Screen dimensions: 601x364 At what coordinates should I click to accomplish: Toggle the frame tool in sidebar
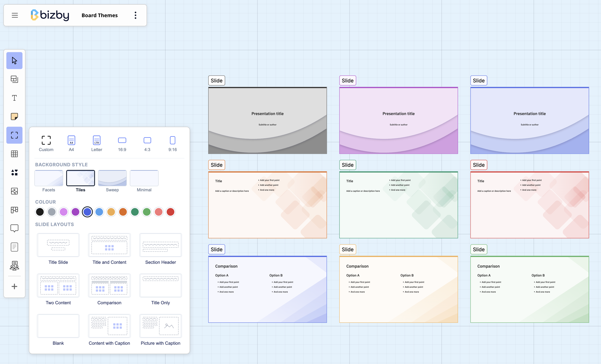click(14, 135)
